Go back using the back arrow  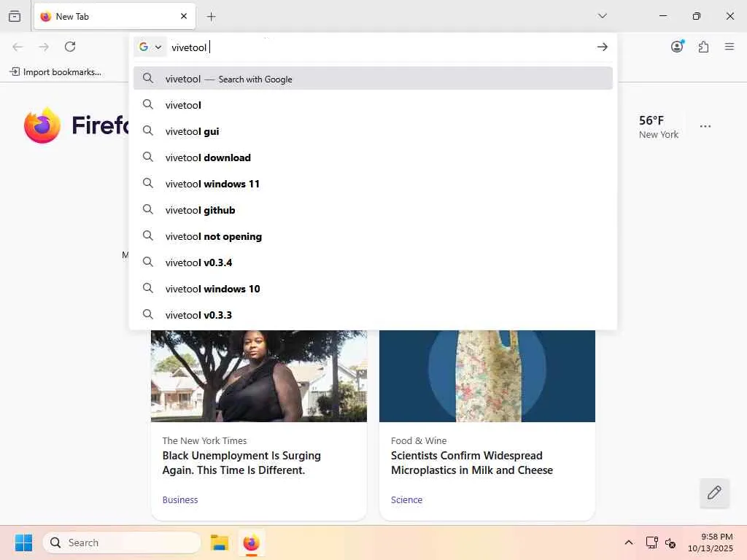coord(18,47)
